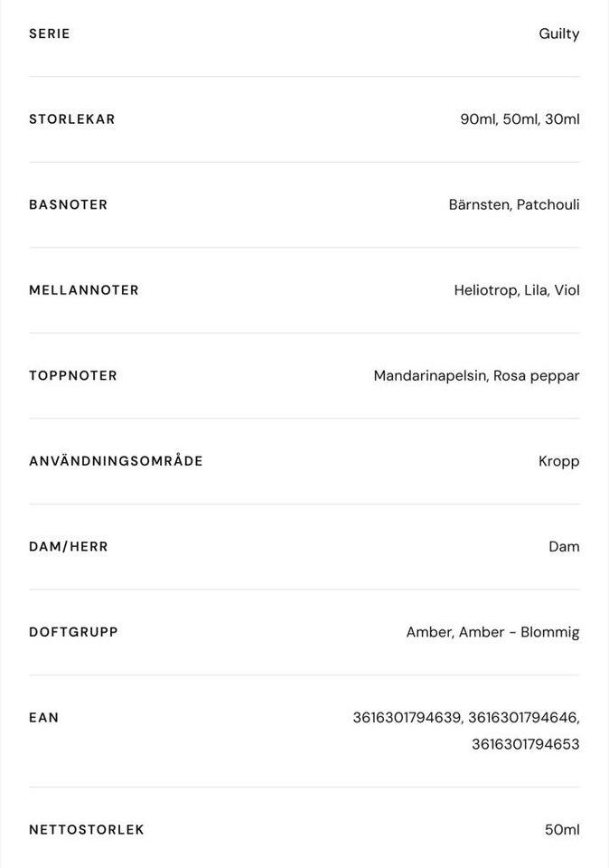Select the sizes value starting with 90ml

pyautogui.click(x=520, y=119)
